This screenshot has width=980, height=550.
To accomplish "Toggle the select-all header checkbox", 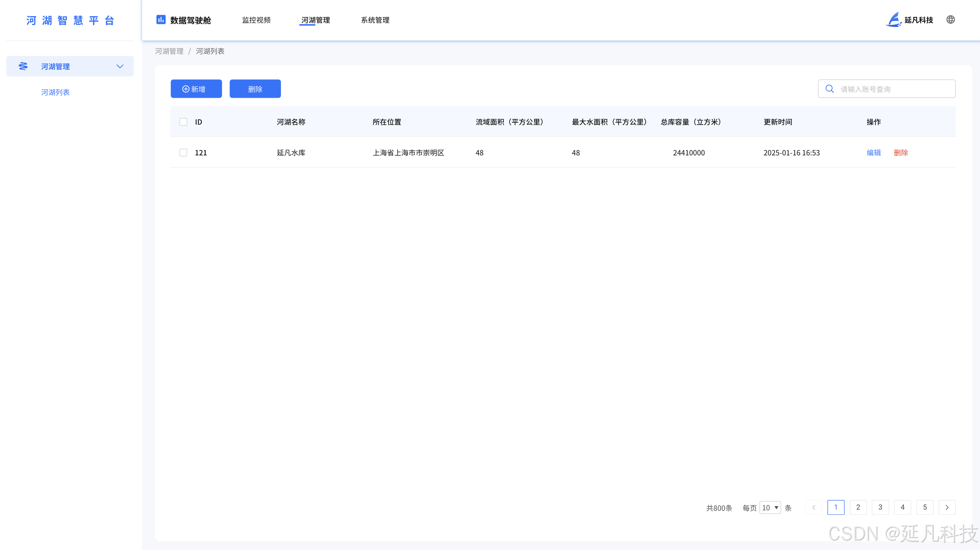I will [183, 122].
